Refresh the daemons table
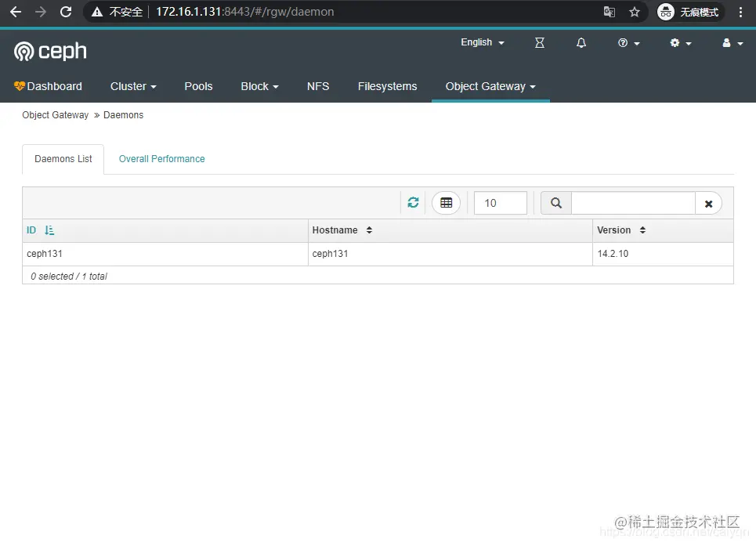Image resolution: width=756 pixels, height=546 pixels. (413, 202)
